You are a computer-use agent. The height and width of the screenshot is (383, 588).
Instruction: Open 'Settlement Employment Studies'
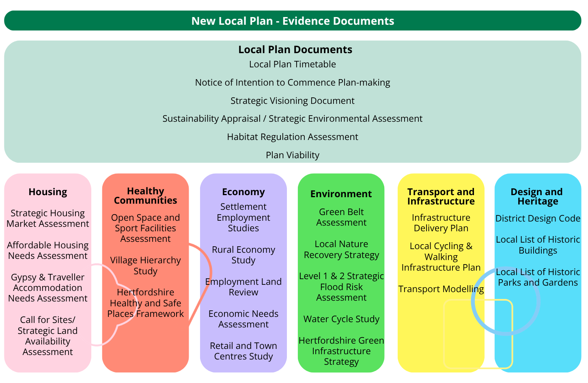[243, 217]
